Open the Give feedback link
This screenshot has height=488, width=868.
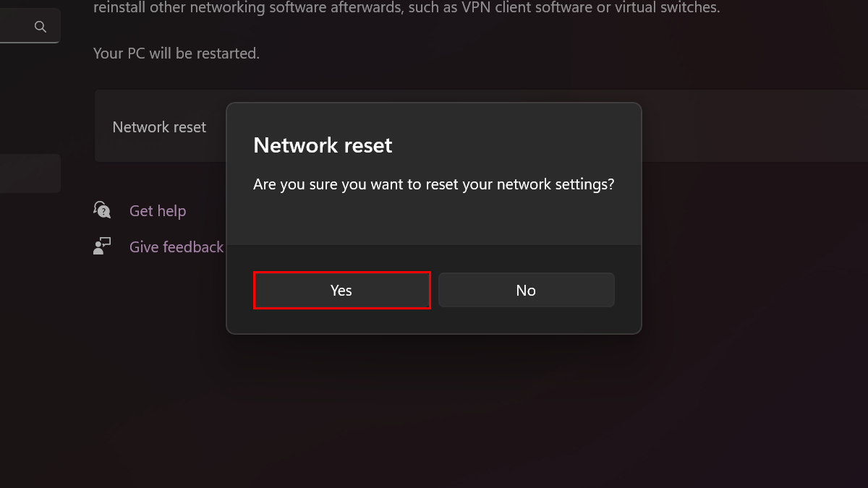point(176,247)
